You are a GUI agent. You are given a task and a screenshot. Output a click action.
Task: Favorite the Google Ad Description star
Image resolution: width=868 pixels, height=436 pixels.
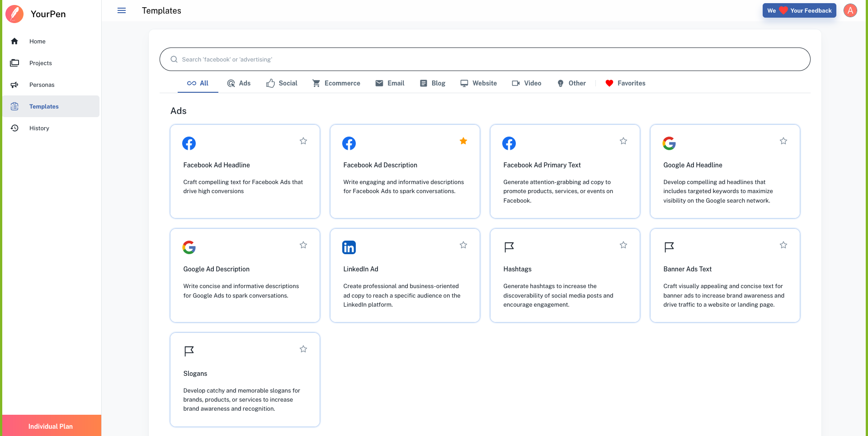click(303, 245)
